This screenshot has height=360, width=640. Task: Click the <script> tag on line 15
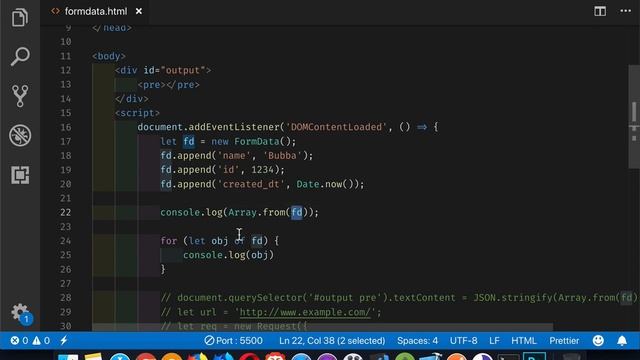(x=137, y=113)
